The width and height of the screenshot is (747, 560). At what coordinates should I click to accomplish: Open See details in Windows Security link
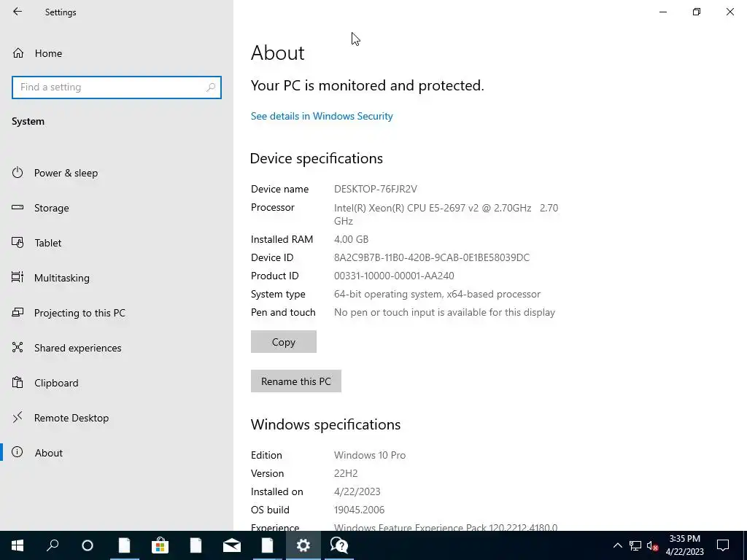click(322, 116)
